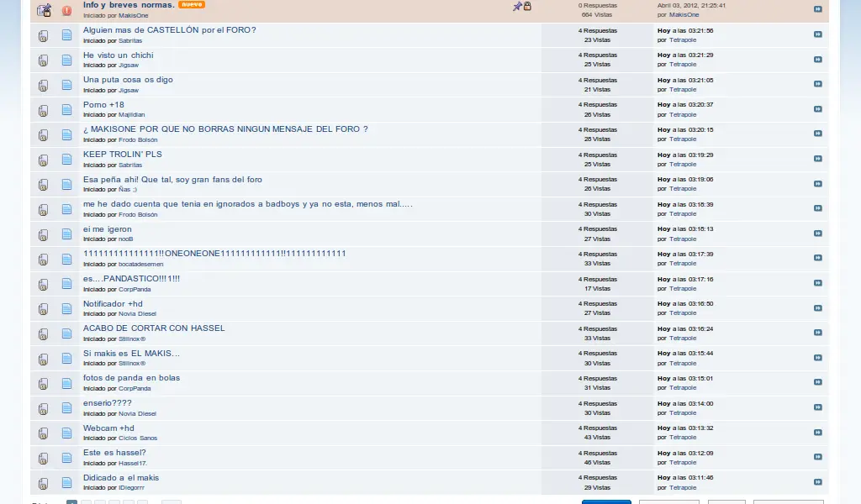Open thread 'Este es hassel?'

coord(114,453)
